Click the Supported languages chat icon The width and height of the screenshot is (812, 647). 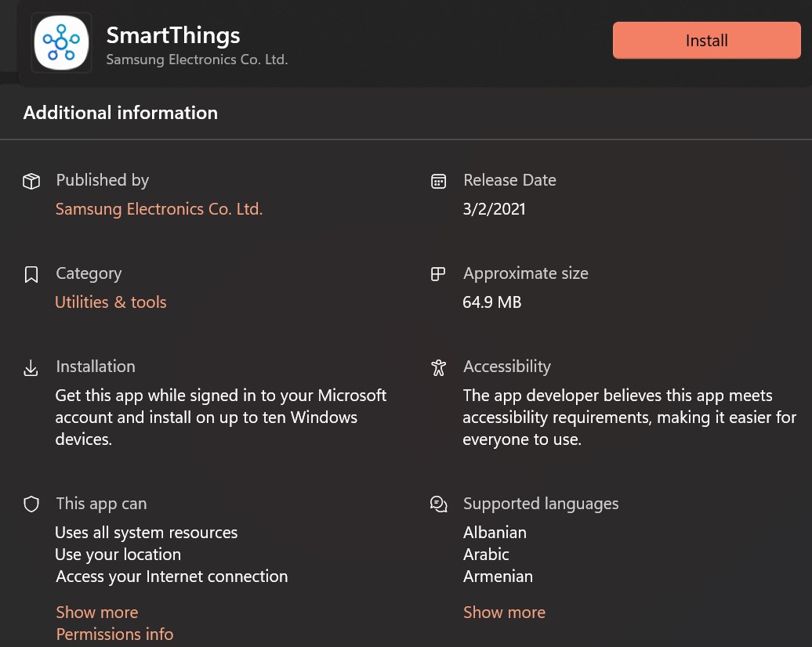pos(439,504)
